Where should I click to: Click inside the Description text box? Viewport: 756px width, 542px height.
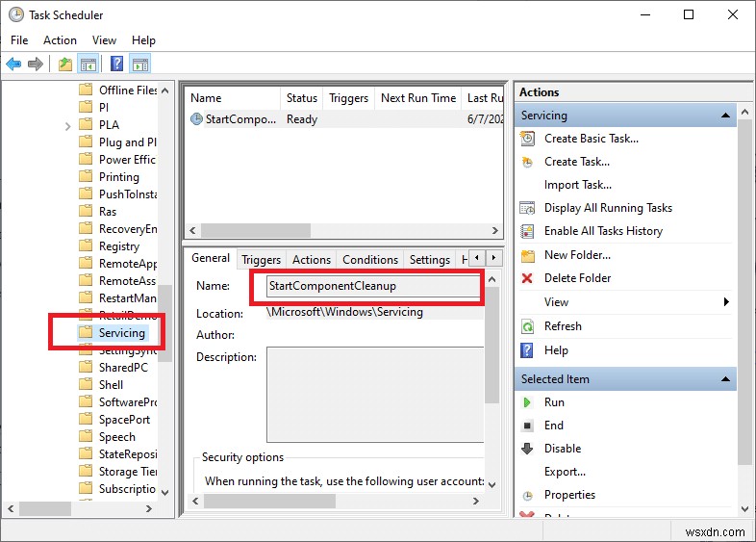coord(374,395)
